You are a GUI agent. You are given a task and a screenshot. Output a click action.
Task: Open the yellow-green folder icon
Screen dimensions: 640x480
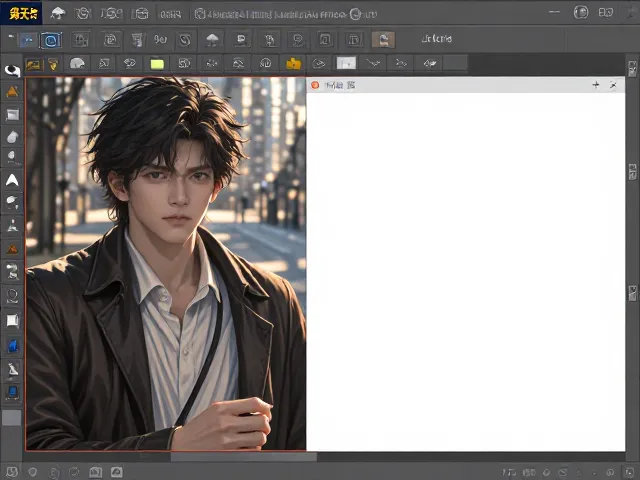157,64
